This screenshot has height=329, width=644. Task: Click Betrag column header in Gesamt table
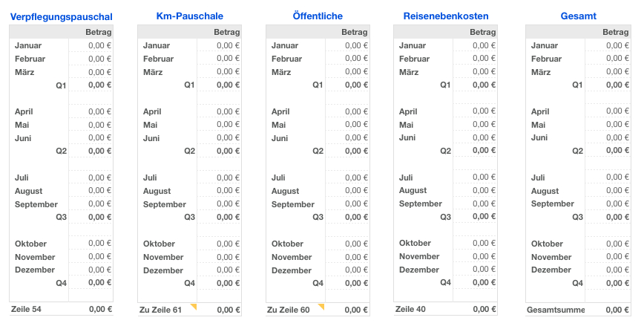(616, 32)
